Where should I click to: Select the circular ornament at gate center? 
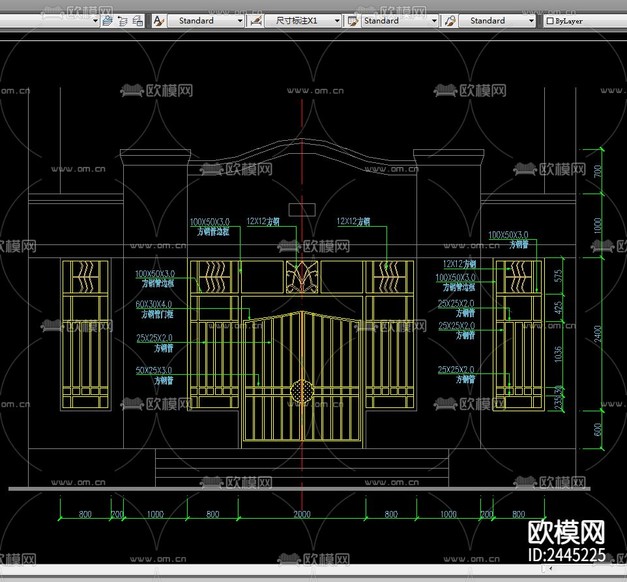[x=302, y=391]
